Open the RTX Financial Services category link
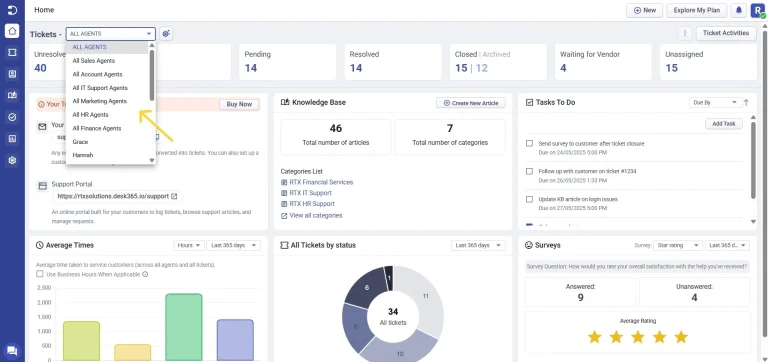Screen dimensions: 768x362 click(321, 182)
